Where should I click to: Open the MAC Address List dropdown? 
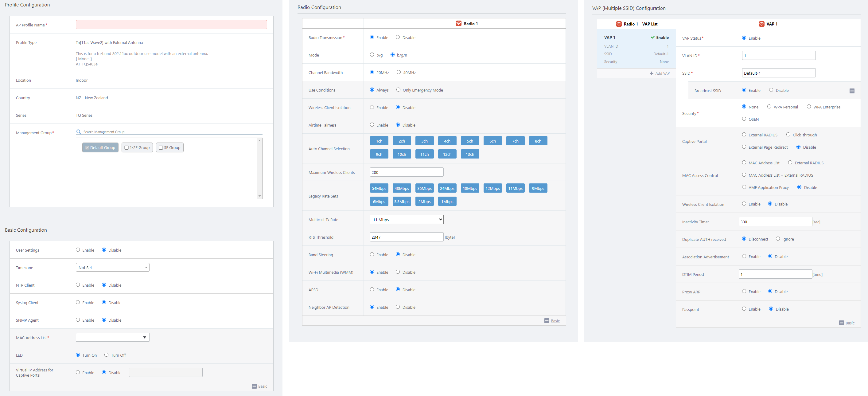coord(113,337)
